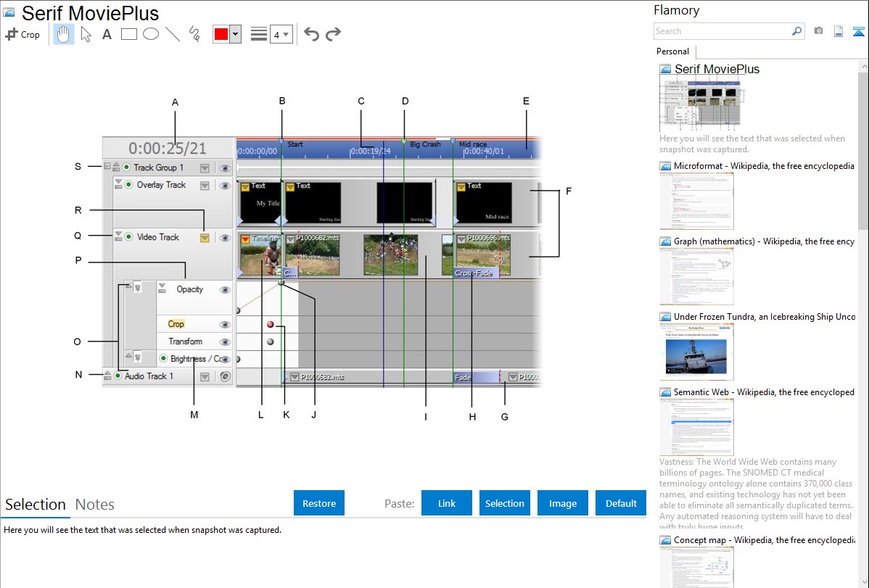Image resolution: width=869 pixels, height=588 pixels.
Task: Redo the annotation
Action: pyautogui.click(x=333, y=34)
